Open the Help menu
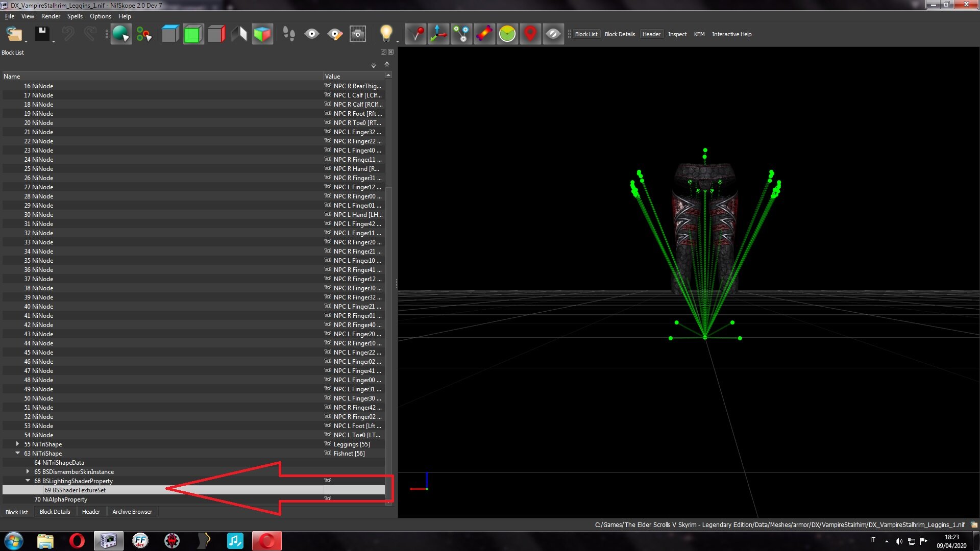Viewport: 980px width, 551px height. coord(125,16)
